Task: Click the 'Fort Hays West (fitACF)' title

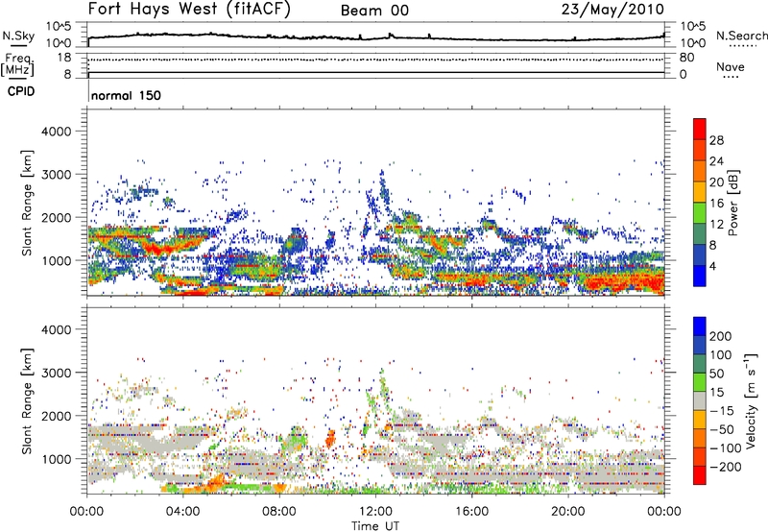Action: pos(189,10)
